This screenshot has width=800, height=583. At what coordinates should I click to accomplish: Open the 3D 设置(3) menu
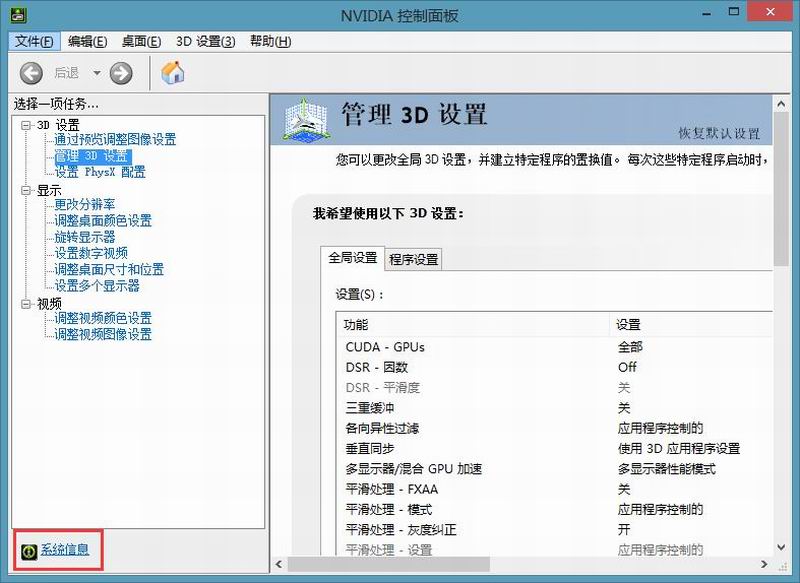point(206,41)
